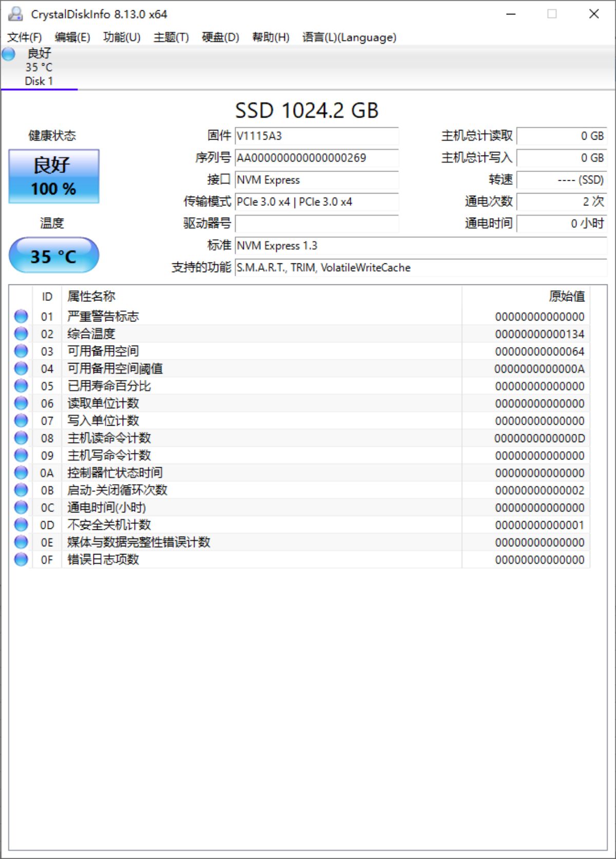Click the status orb for row 01

21,316
